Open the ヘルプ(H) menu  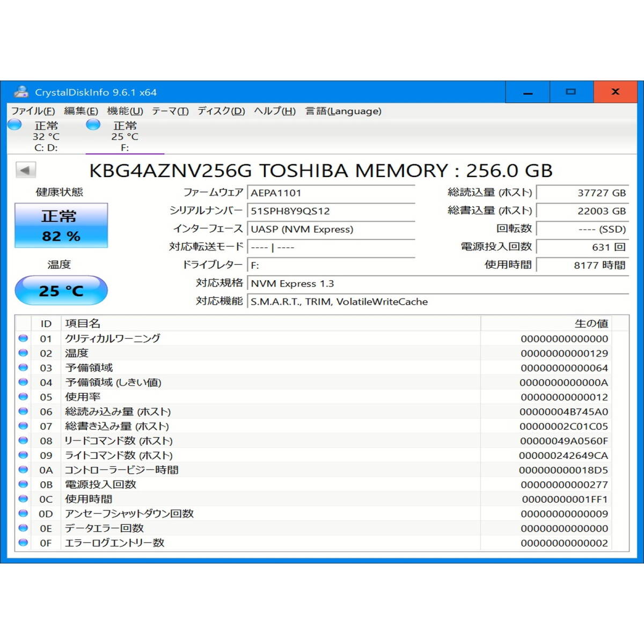click(275, 111)
